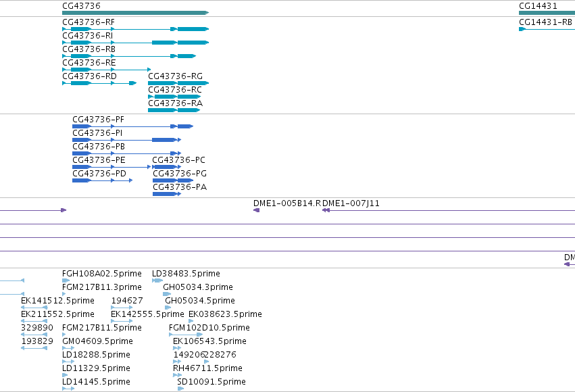The height and width of the screenshot is (392, 575).
Task: Select the LD18288.5prime EST label
Action: click(96, 355)
